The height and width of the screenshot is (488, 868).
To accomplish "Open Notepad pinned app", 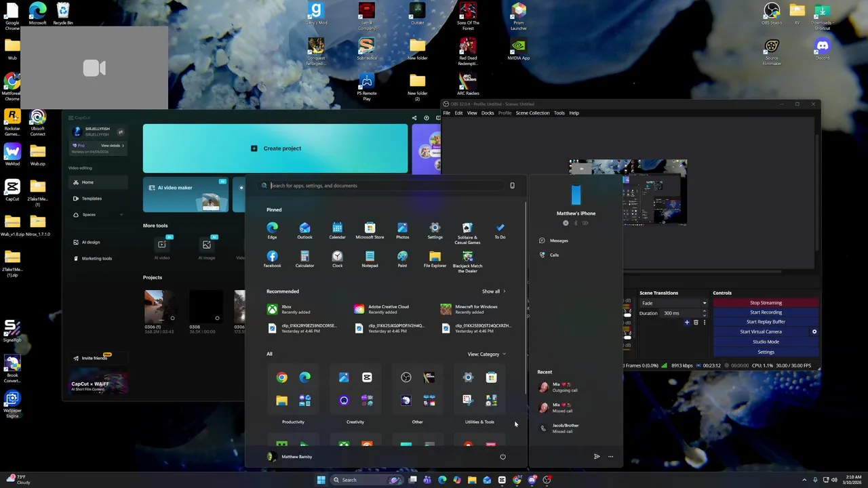I will (x=370, y=259).
